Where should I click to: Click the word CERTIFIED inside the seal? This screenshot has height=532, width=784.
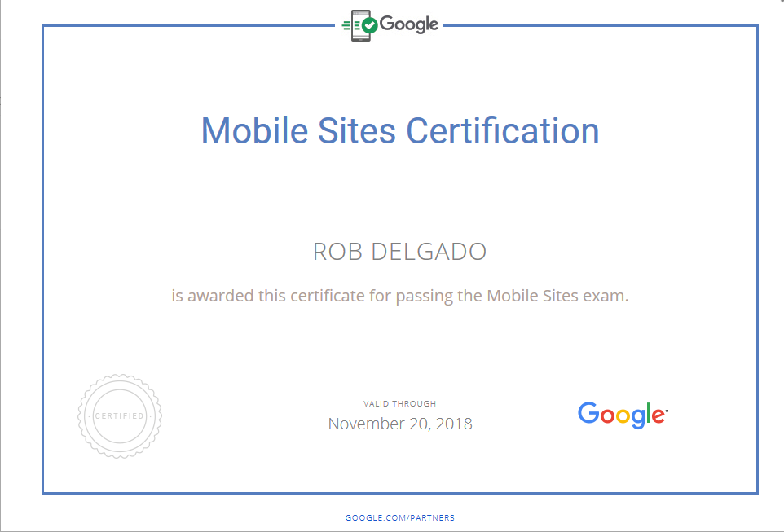(x=119, y=415)
